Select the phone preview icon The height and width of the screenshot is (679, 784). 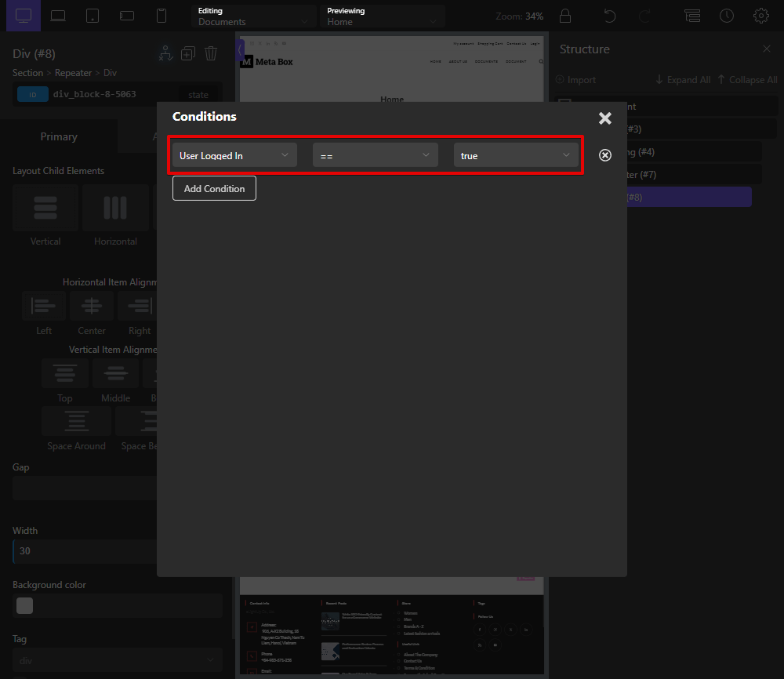tap(161, 16)
